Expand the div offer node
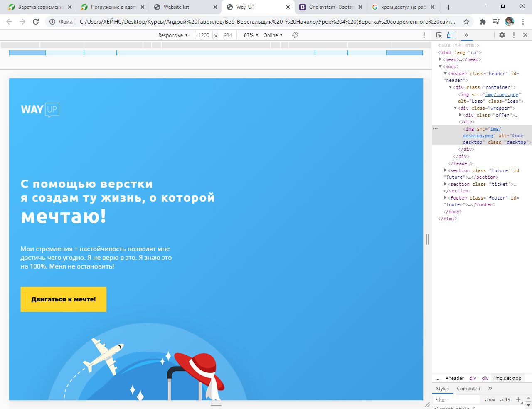This screenshot has height=409, width=532. pyautogui.click(x=460, y=115)
